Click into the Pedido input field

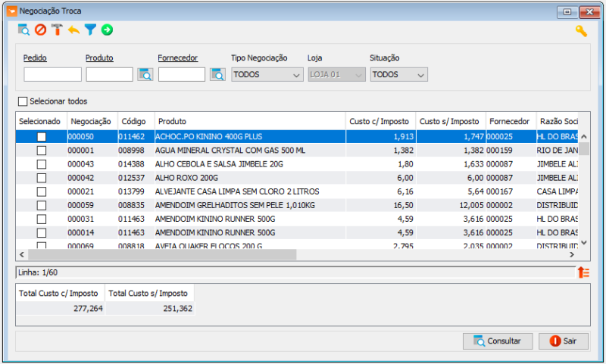point(52,74)
